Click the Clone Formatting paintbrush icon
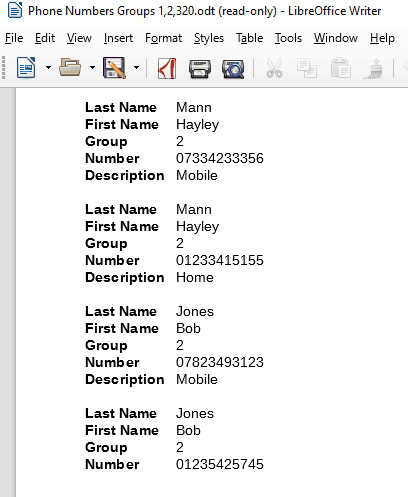This screenshot has width=408, height=497. (373, 68)
